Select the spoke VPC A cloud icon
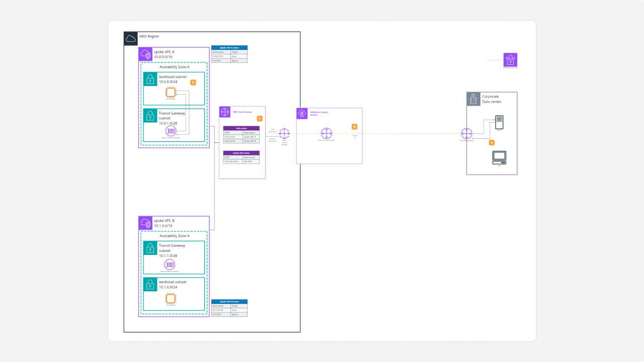This screenshot has height=362, width=644. 145,54
